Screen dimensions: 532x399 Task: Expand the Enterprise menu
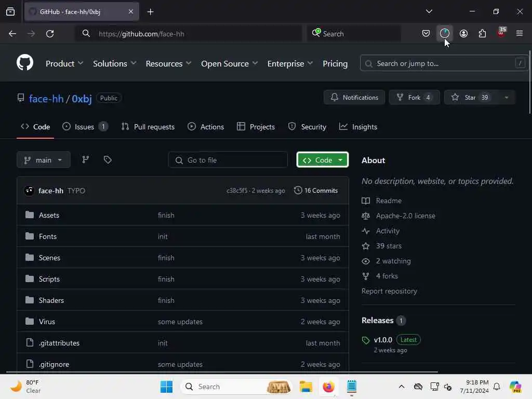[290, 63]
